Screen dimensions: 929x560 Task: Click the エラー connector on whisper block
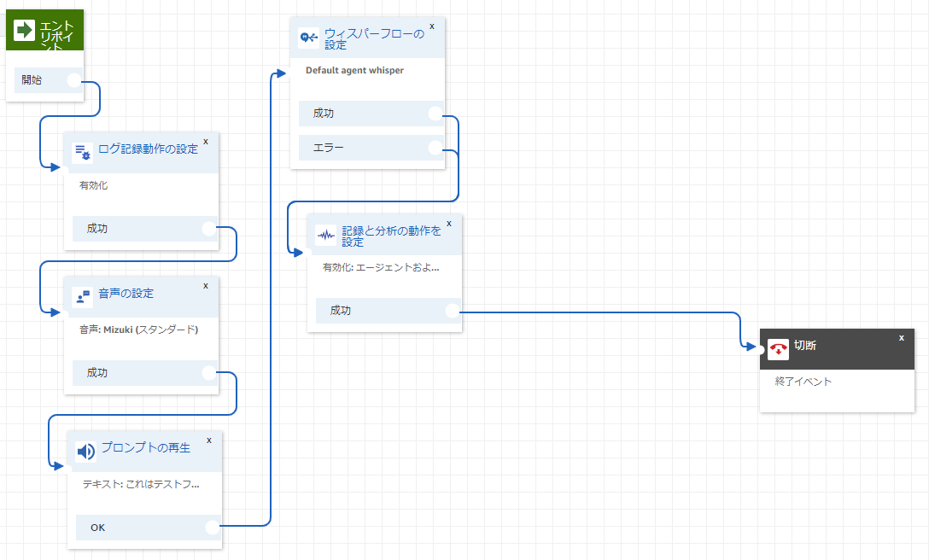click(x=435, y=148)
